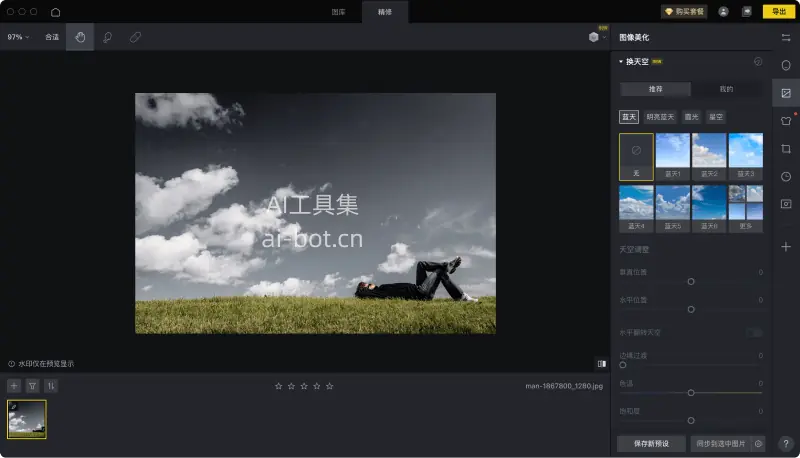The image size is (800, 458).
Task: Click the watermark info icon near 水印仅在预览显示
Action: pyautogui.click(x=11, y=364)
